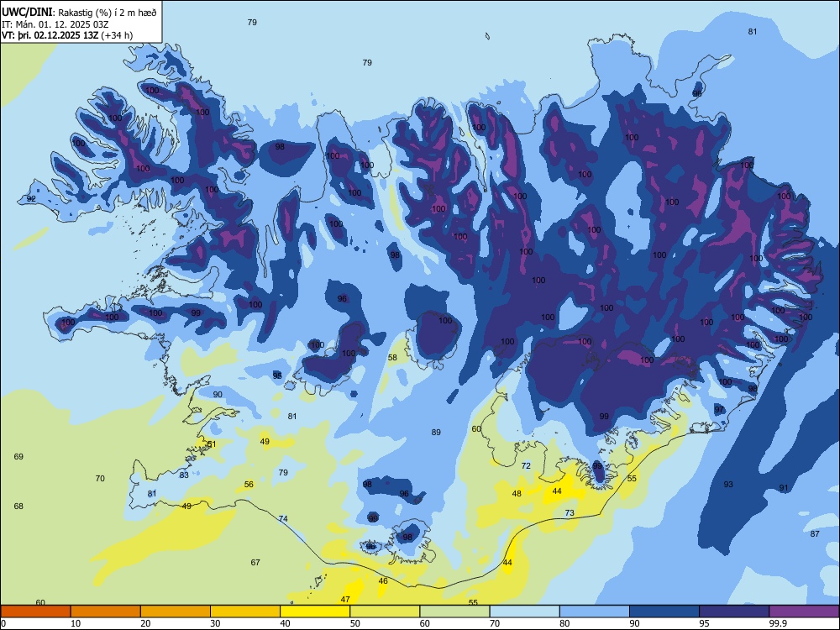Click the 'VT: þri. 02.12.2025 13Z' valid time

(50, 35)
